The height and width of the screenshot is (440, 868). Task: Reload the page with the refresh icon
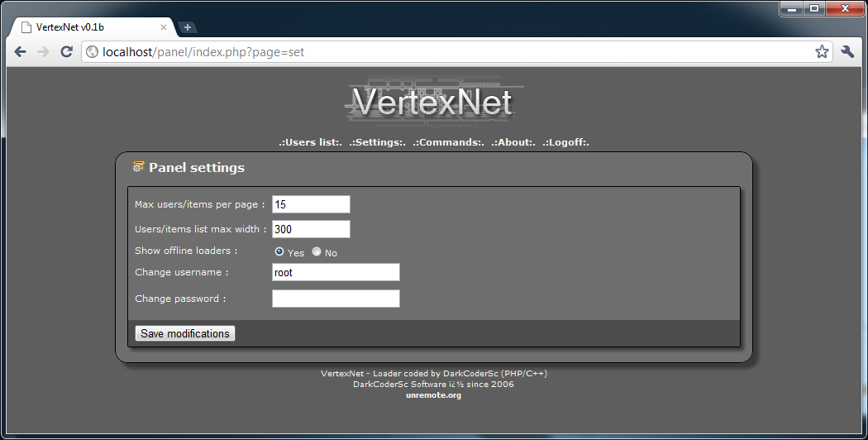[x=66, y=52]
